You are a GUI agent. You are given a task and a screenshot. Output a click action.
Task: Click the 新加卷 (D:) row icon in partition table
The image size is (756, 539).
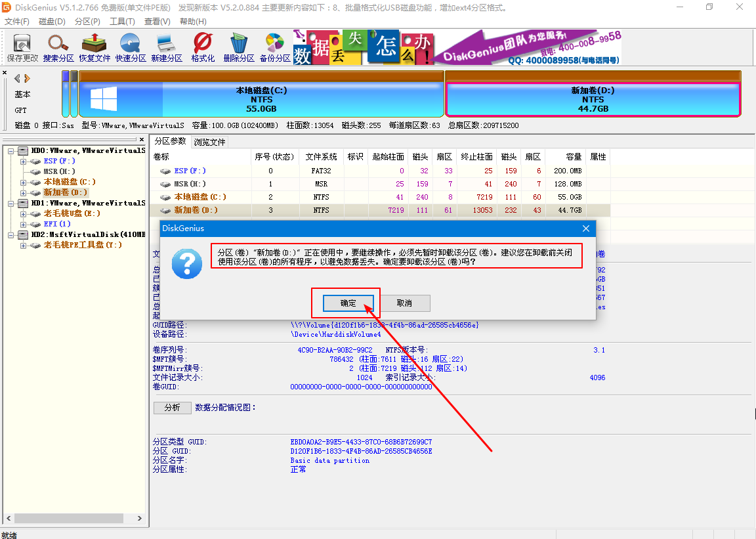pos(165,210)
